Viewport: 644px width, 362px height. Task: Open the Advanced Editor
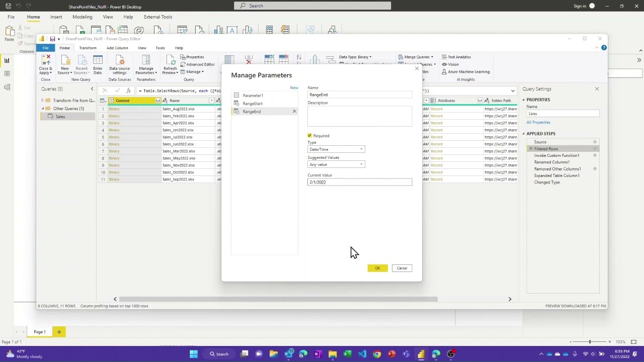click(x=197, y=64)
